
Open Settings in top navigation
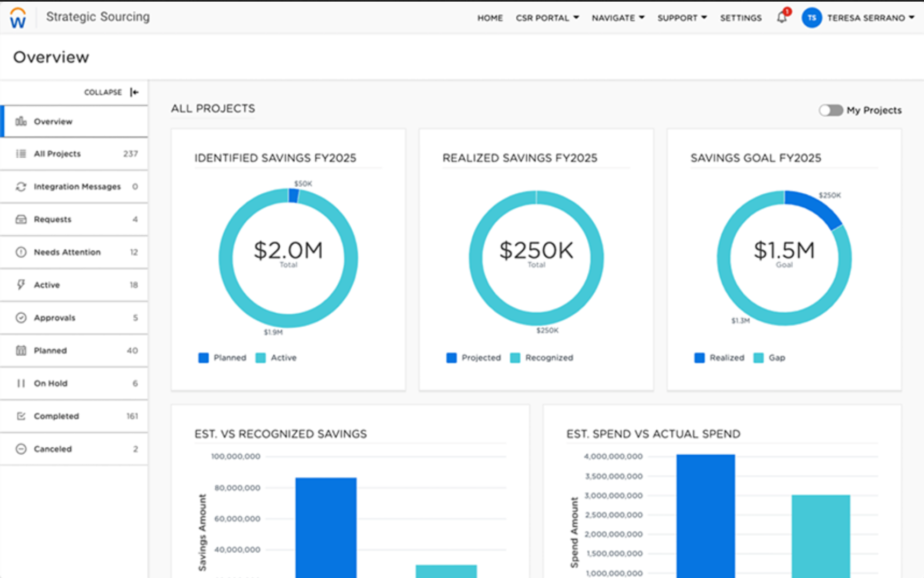[741, 18]
